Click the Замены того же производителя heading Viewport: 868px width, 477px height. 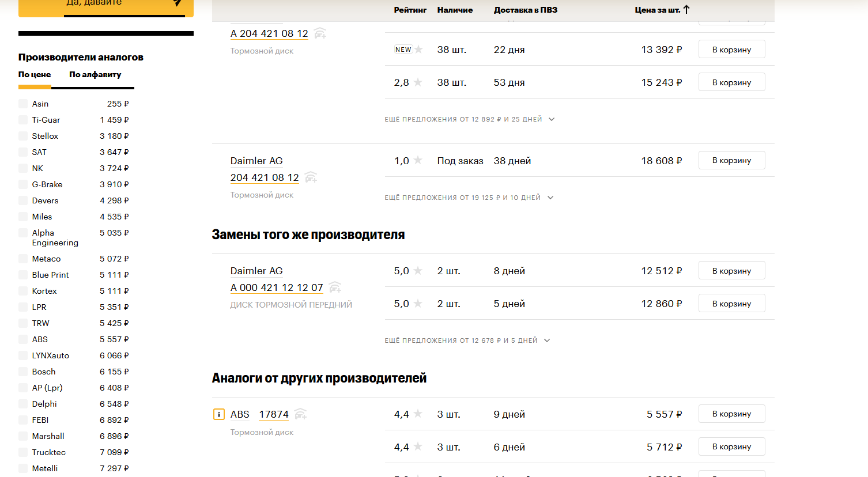(308, 234)
